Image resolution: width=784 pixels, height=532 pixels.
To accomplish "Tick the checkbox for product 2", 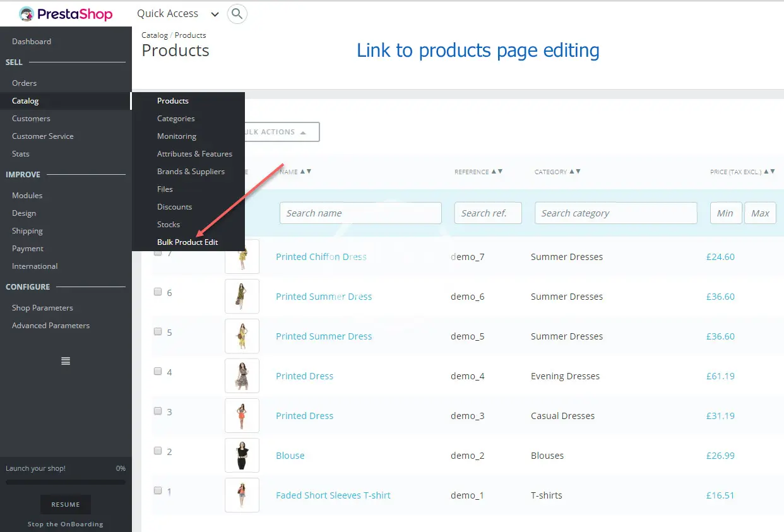I will click(158, 451).
